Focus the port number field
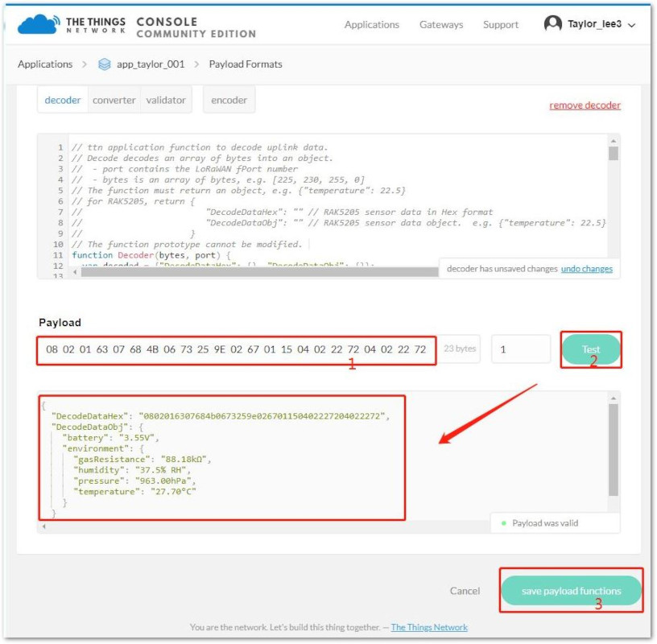The image size is (657, 644). click(x=520, y=349)
